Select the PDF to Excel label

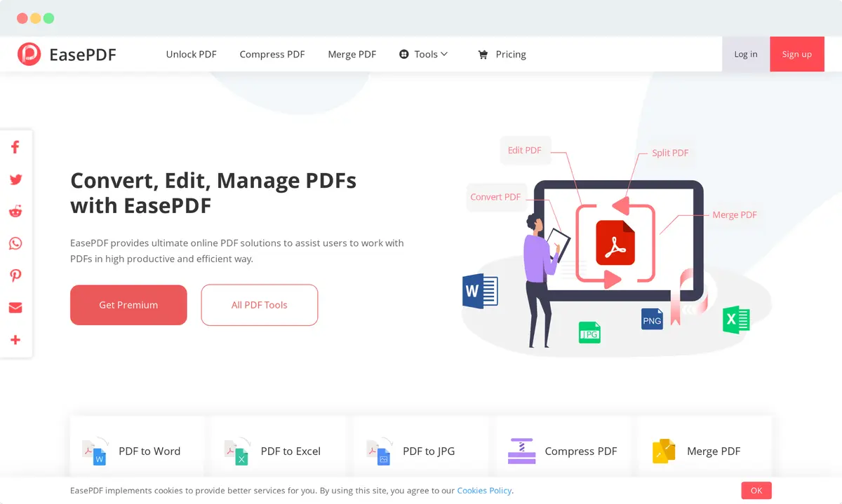290,451
